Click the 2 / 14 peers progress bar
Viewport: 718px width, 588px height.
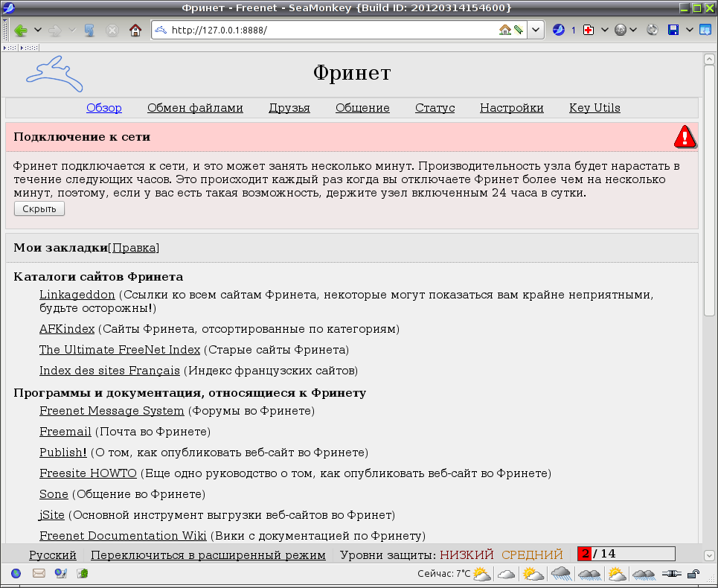click(x=626, y=554)
